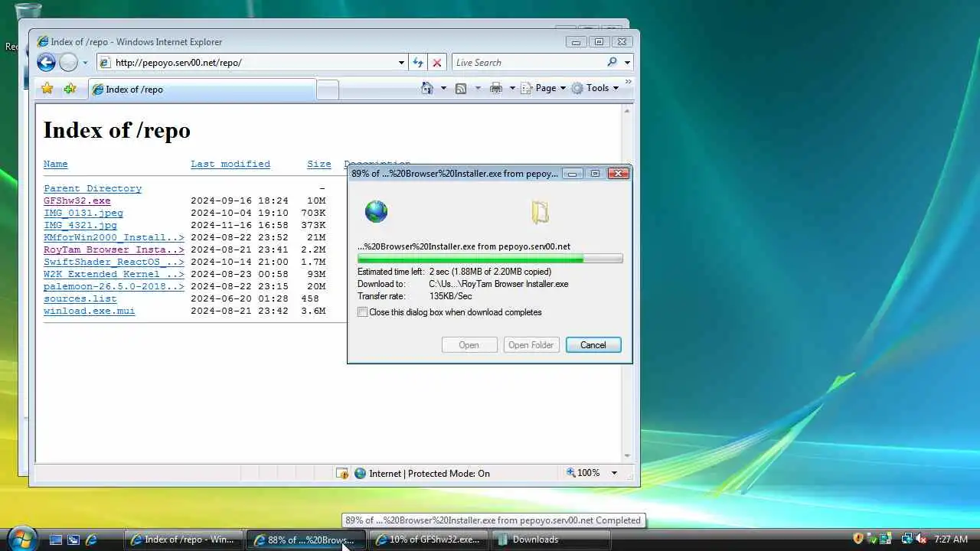Click the Print icon
The image size is (980, 551).
496,88
